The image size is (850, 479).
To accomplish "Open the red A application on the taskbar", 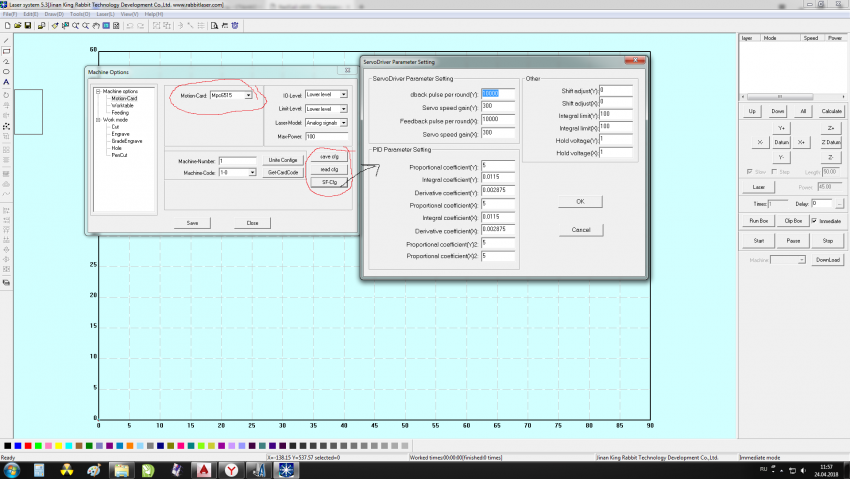I will click(x=204, y=470).
